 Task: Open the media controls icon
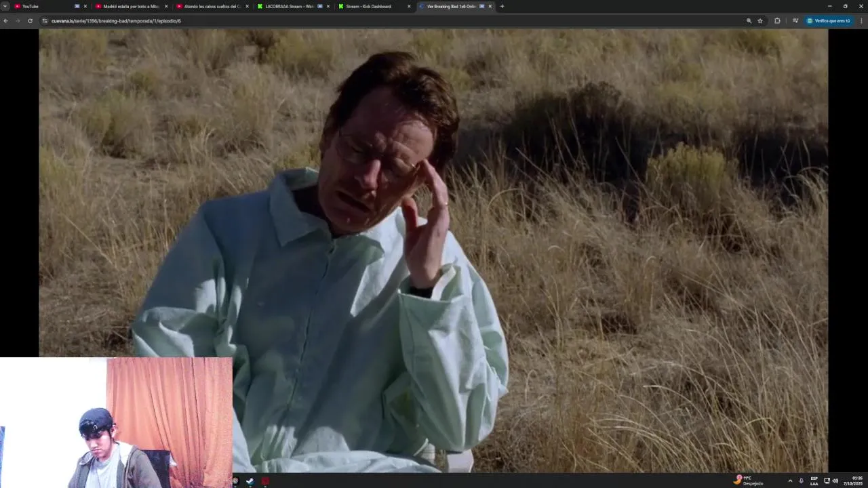click(x=795, y=21)
